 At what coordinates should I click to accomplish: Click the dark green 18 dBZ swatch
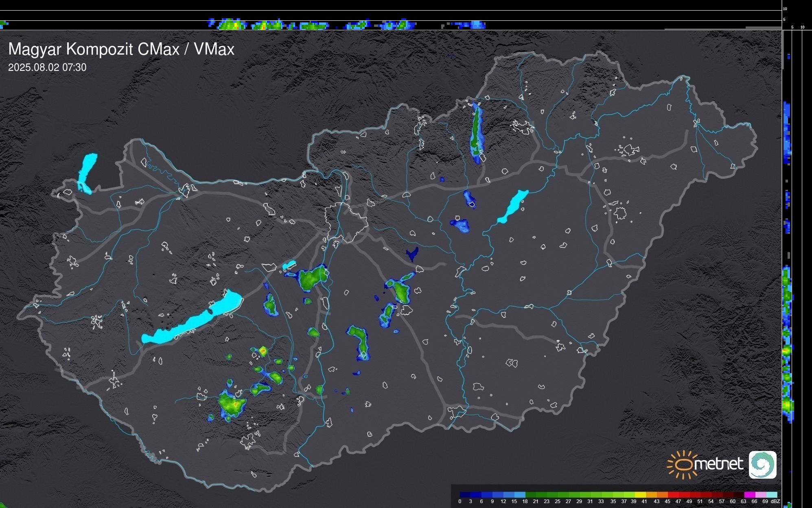[x=530, y=495]
